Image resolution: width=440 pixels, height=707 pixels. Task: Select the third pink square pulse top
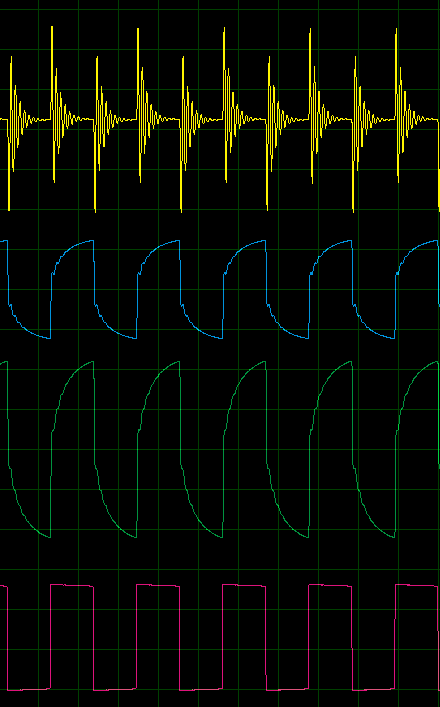(x=244, y=585)
